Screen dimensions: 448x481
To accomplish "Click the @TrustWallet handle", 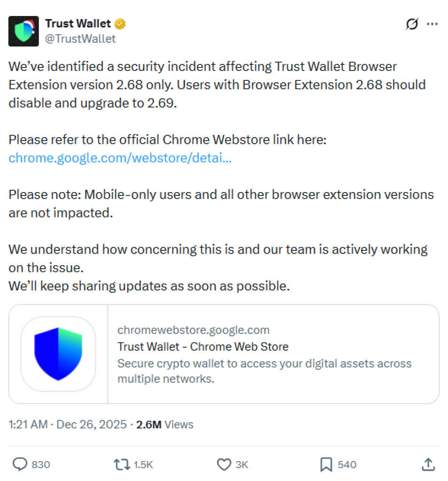I will click(x=80, y=39).
